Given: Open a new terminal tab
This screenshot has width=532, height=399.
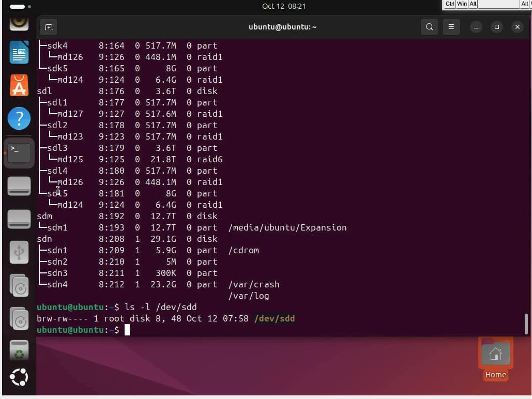Looking at the screenshot, I should 49,27.
